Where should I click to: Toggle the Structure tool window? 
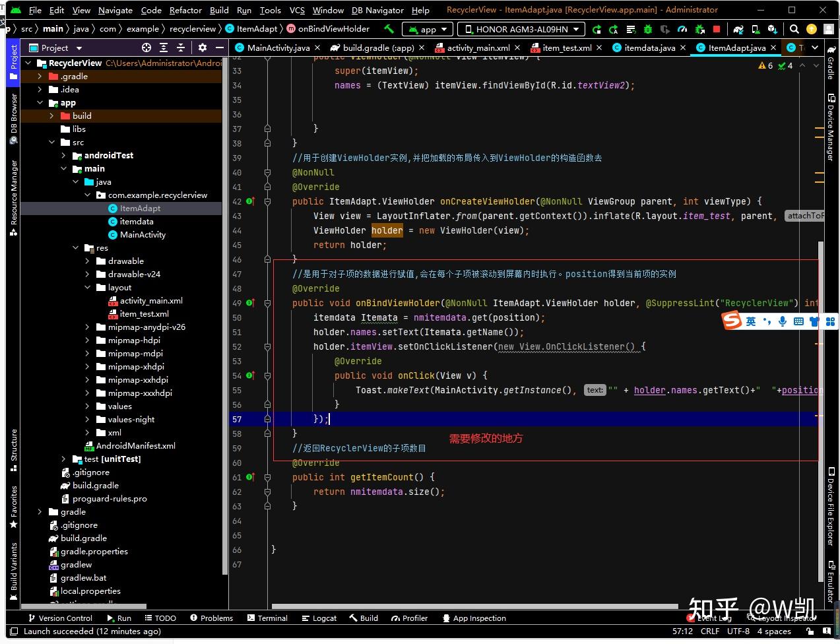point(13,450)
